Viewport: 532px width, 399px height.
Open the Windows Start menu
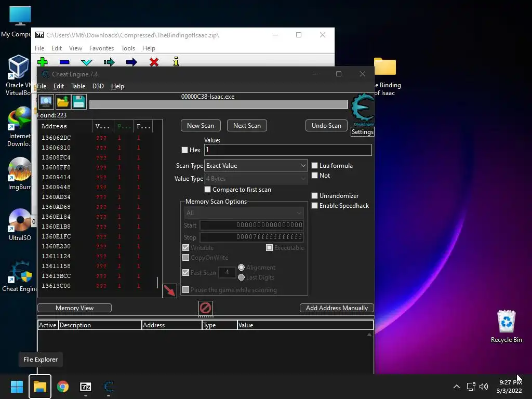click(17, 387)
